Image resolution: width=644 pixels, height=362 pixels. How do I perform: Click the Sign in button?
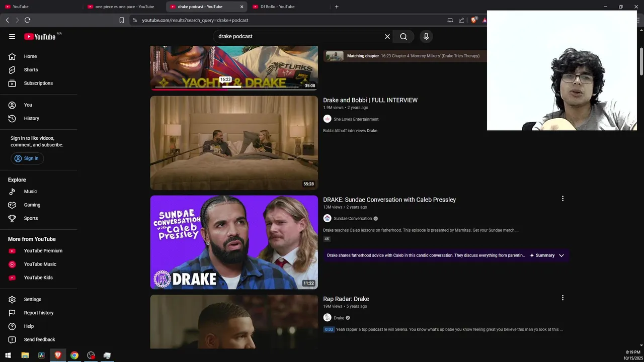pyautogui.click(x=27, y=158)
